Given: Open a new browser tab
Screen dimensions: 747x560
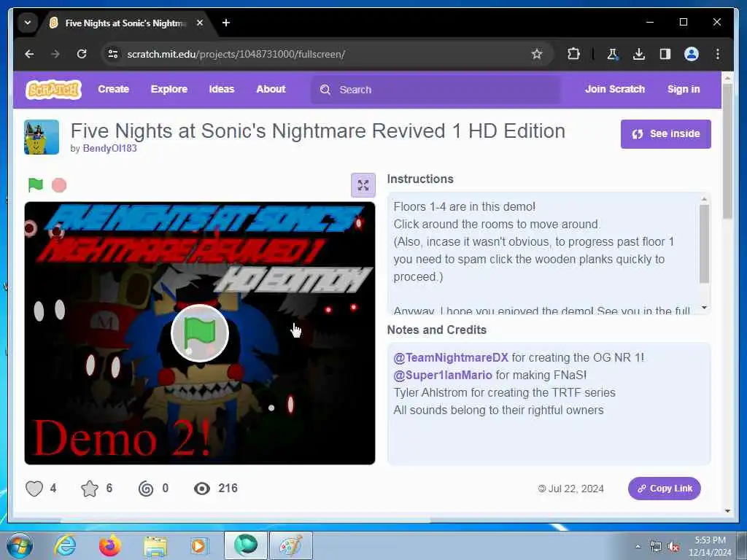Looking at the screenshot, I should tap(226, 23).
